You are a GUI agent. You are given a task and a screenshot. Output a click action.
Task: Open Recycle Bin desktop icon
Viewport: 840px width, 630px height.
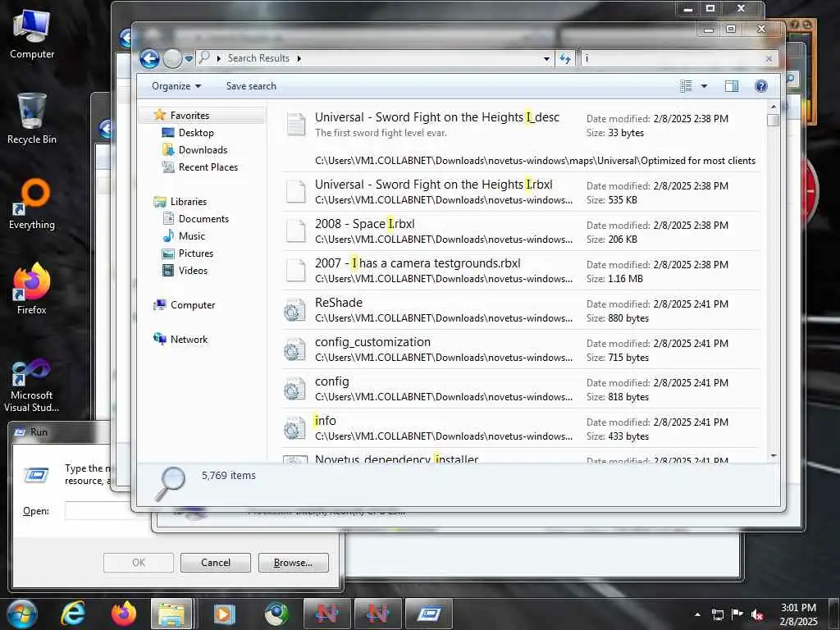[x=32, y=118]
